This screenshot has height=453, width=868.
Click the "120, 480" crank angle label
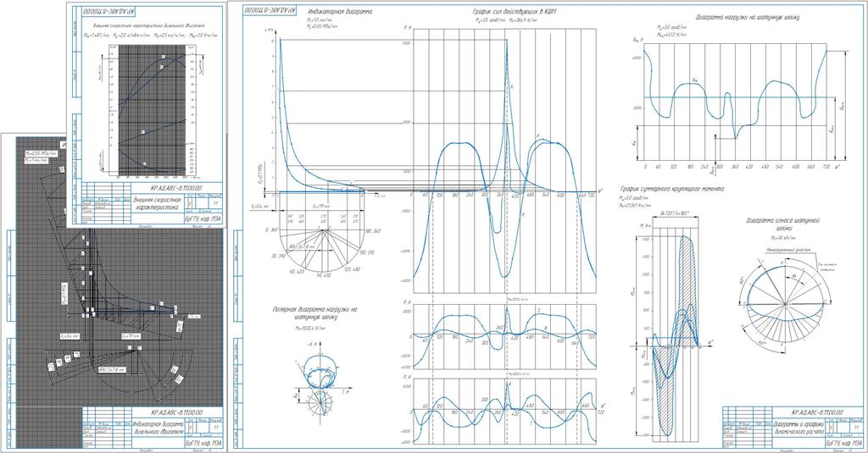coord(352,269)
